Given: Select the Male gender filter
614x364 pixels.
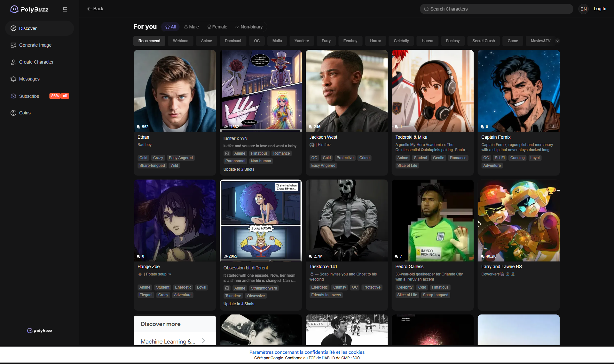Looking at the screenshot, I should click(192, 27).
